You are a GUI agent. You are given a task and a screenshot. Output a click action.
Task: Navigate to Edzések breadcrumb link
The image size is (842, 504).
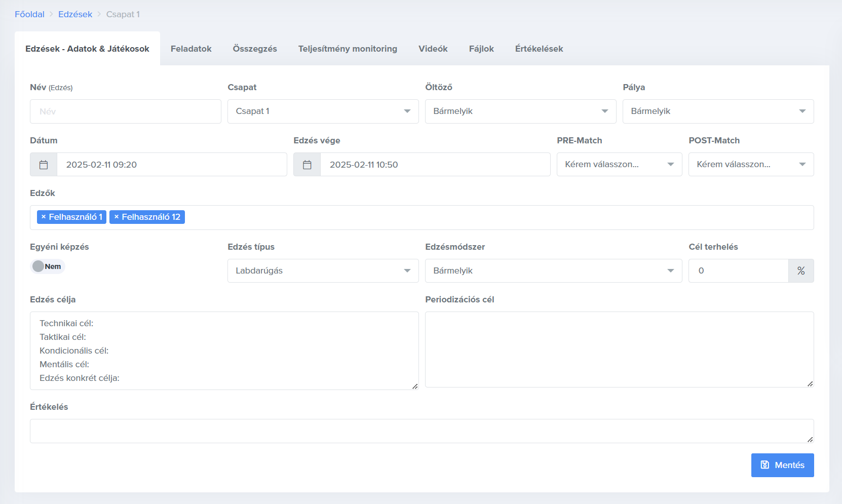pos(75,14)
